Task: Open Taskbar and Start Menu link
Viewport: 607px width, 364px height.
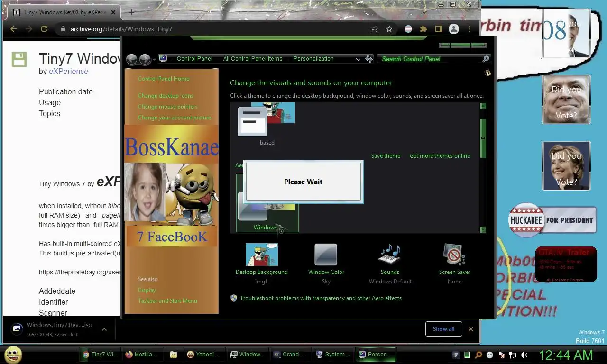Action: pyautogui.click(x=167, y=301)
